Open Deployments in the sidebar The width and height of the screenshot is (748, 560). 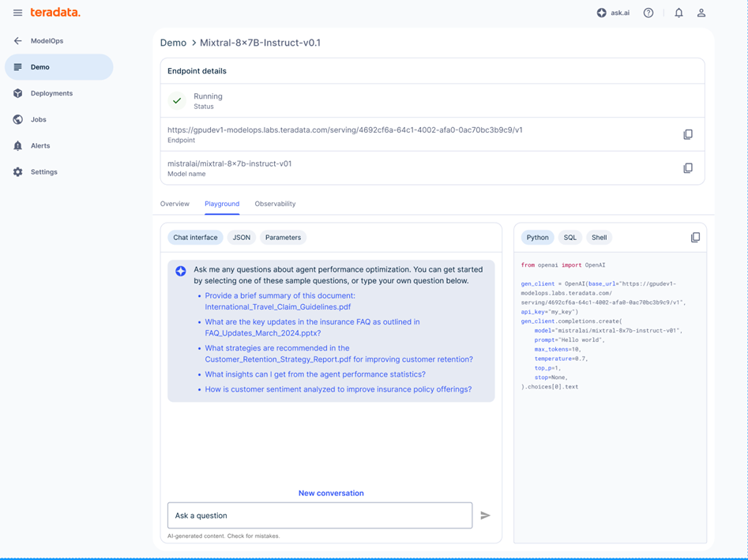pyautogui.click(x=59, y=93)
